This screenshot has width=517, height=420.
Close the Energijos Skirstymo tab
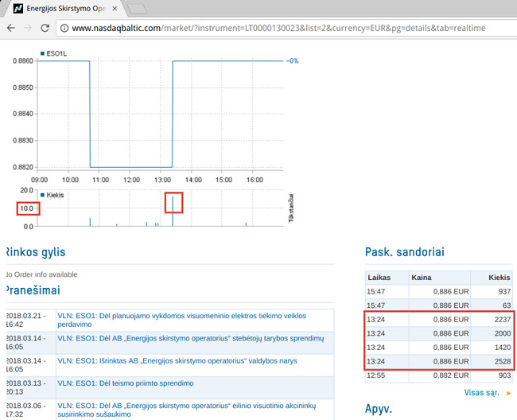point(115,9)
